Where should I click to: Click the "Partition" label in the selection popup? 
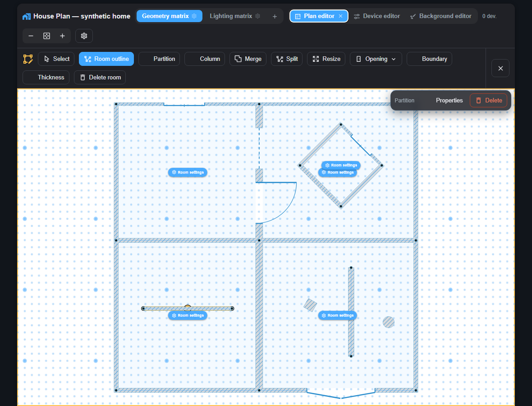click(404, 101)
